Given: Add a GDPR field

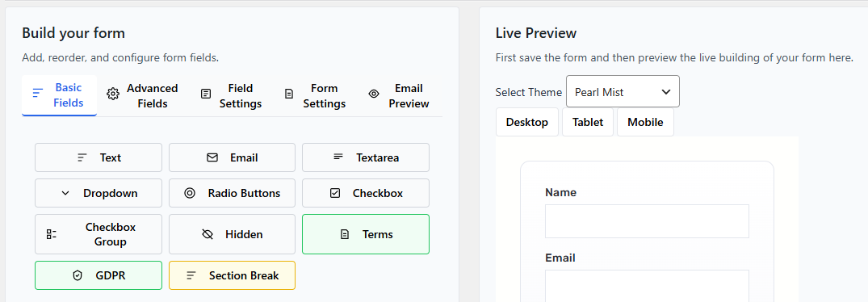Looking at the screenshot, I should click(99, 275).
